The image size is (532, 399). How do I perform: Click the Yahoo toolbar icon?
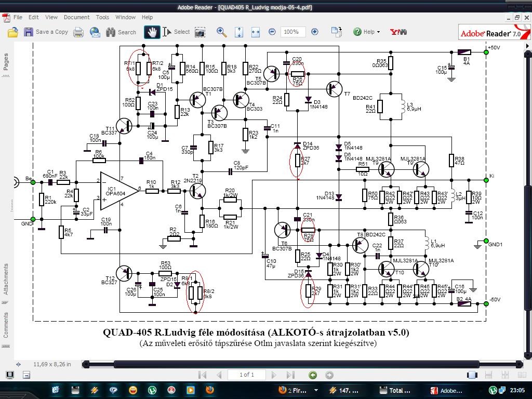coord(398,32)
